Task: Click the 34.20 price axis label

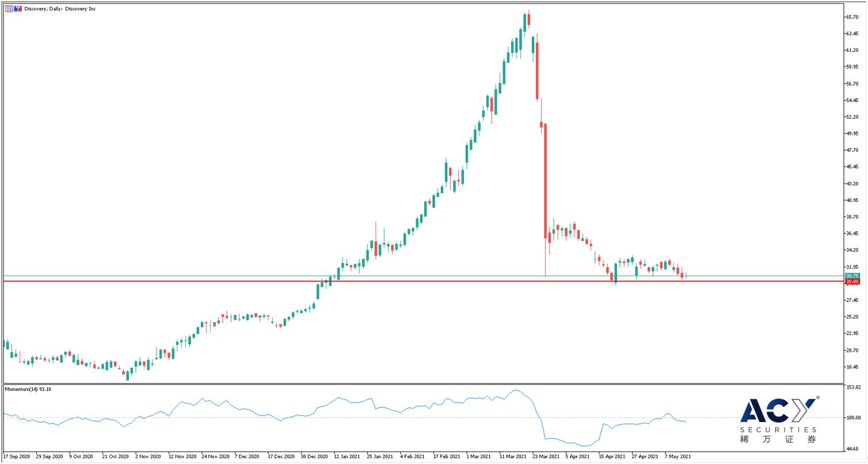Action: coord(853,250)
